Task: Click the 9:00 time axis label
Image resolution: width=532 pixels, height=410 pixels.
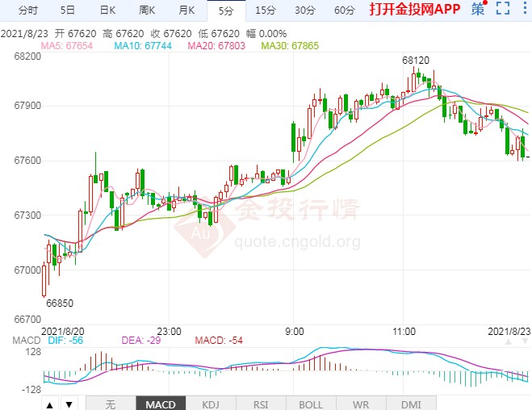Action: (295, 332)
